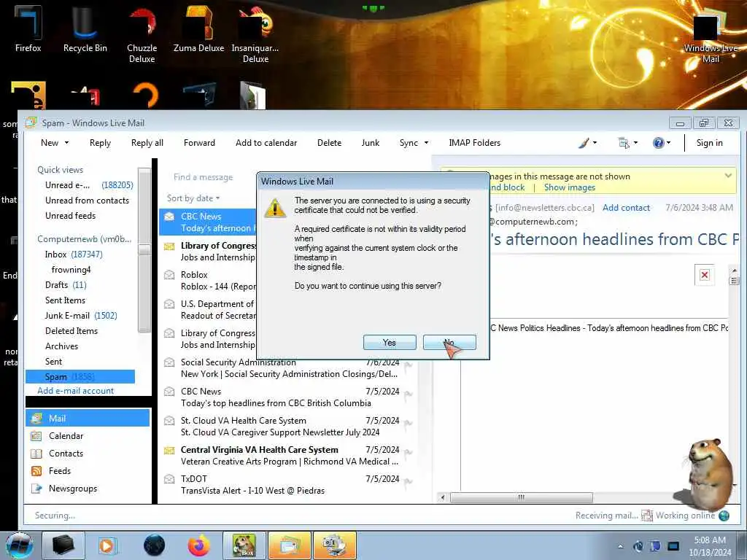Click Add contact link

tap(626, 208)
